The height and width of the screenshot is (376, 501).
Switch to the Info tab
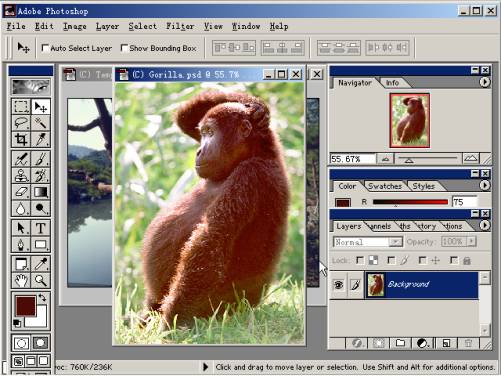pyautogui.click(x=392, y=83)
